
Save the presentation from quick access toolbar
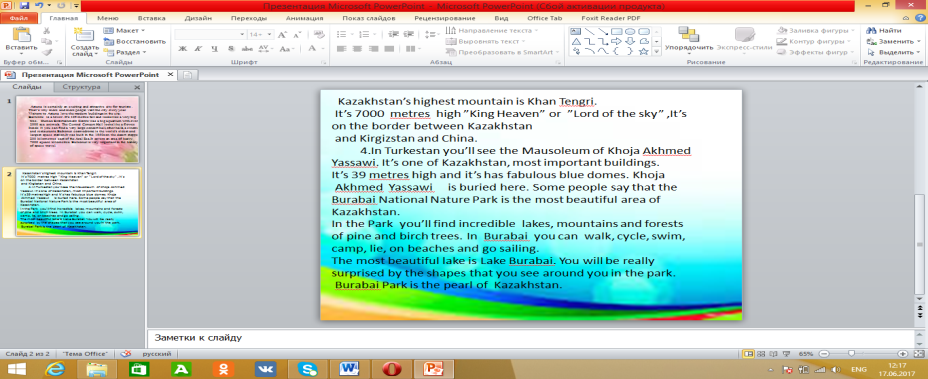click(x=25, y=6)
